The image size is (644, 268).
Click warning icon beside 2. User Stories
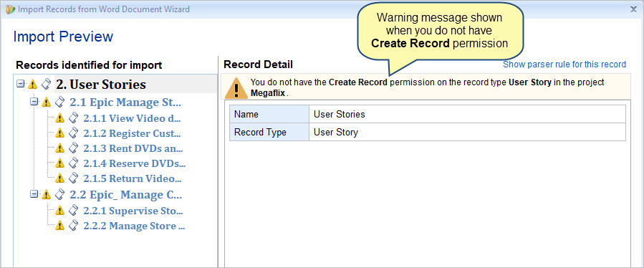(x=32, y=85)
